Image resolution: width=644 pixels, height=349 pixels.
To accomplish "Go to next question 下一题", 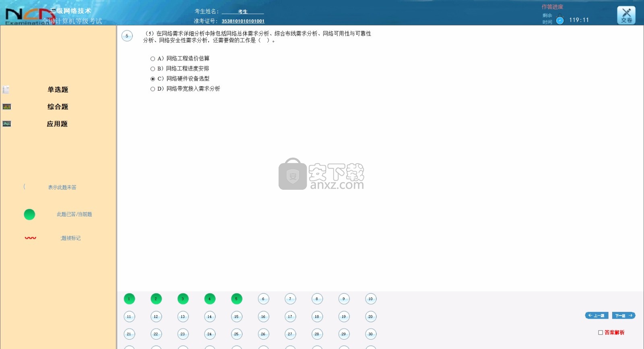I will pyautogui.click(x=624, y=316).
